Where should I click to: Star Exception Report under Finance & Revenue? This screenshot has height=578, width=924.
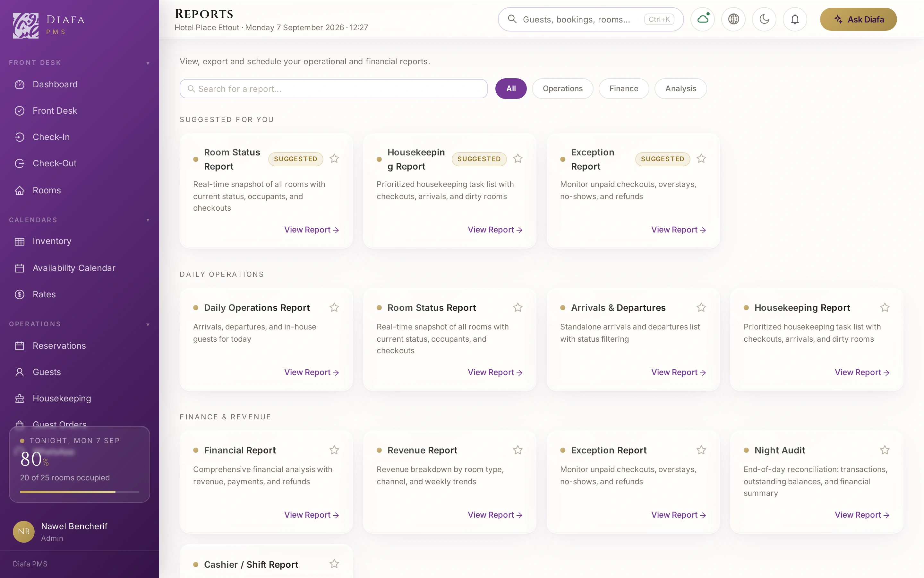[x=701, y=450]
